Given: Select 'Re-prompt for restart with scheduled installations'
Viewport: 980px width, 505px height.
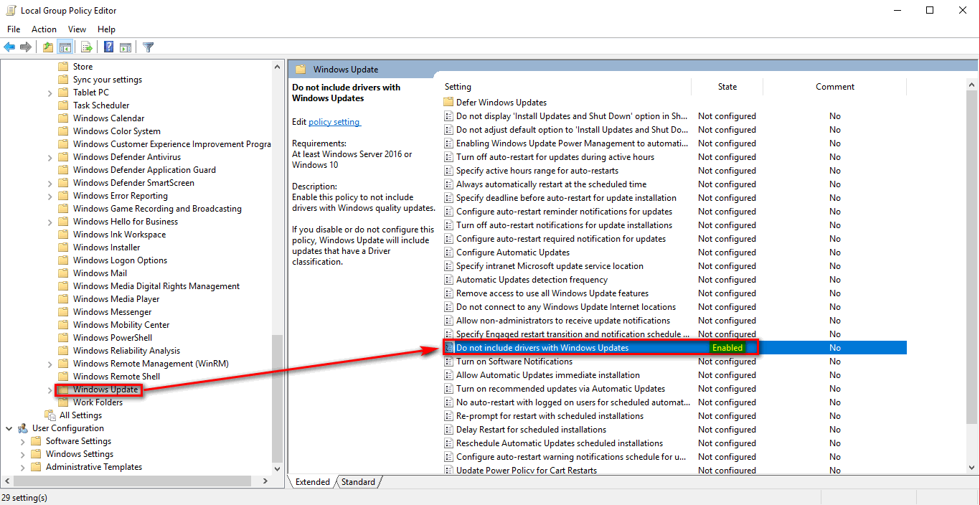Looking at the screenshot, I should click(x=550, y=416).
